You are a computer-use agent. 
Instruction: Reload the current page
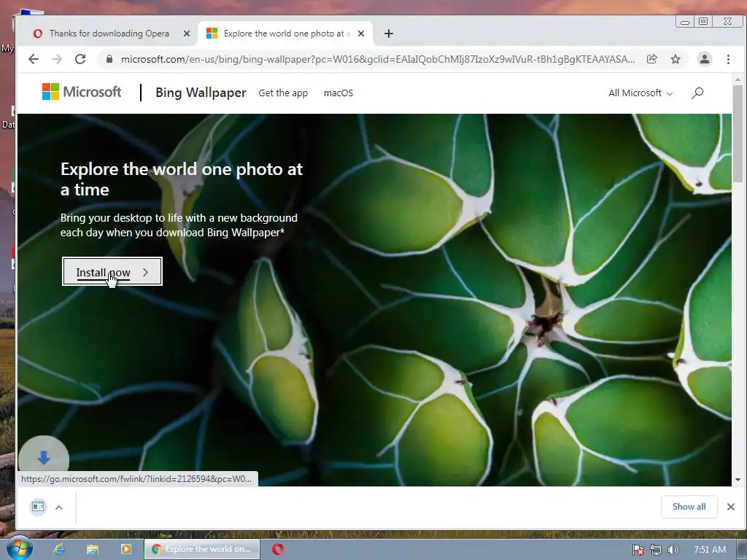pyautogui.click(x=80, y=59)
